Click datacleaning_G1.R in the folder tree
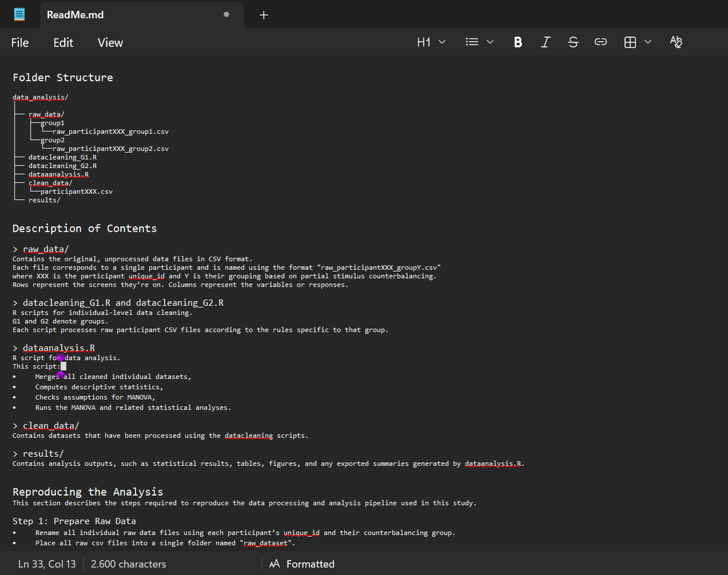This screenshot has width=728, height=575. pos(62,157)
